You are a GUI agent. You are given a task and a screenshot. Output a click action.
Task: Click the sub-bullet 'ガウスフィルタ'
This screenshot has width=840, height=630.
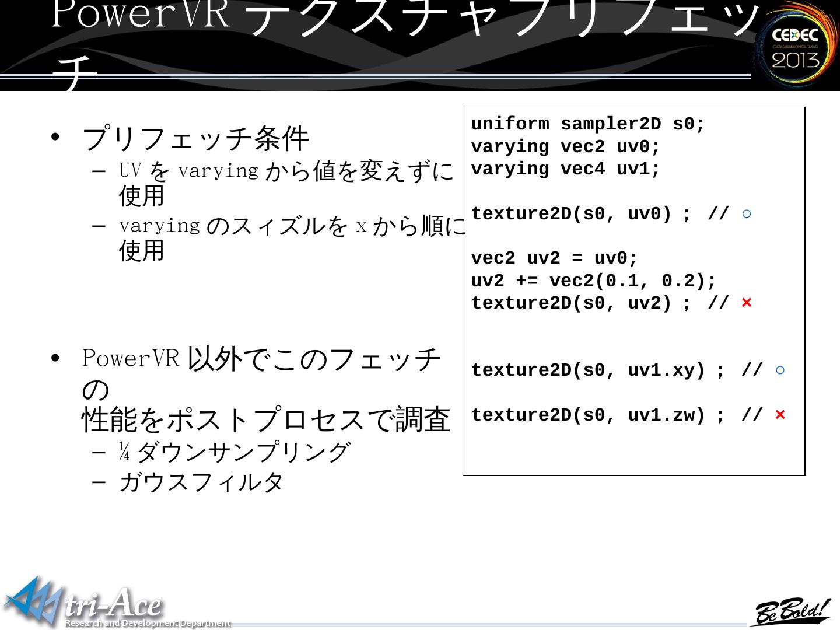(x=201, y=482)
